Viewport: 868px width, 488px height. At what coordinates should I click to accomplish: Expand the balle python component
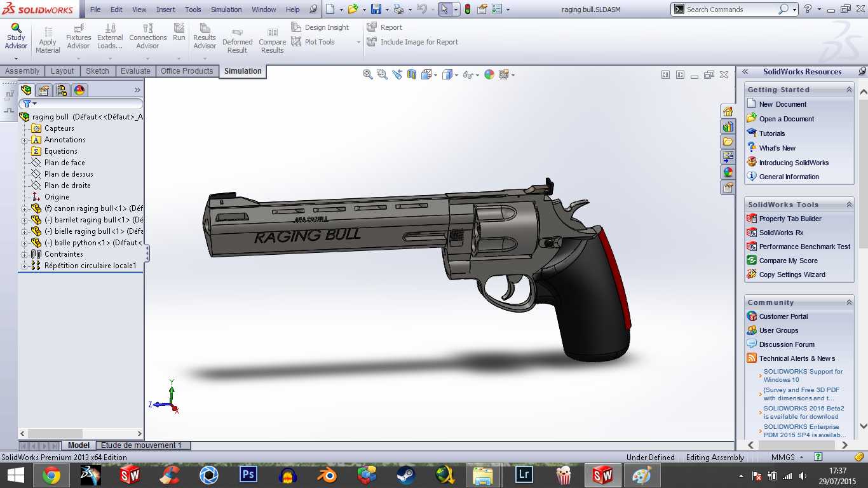click(25, 243)
